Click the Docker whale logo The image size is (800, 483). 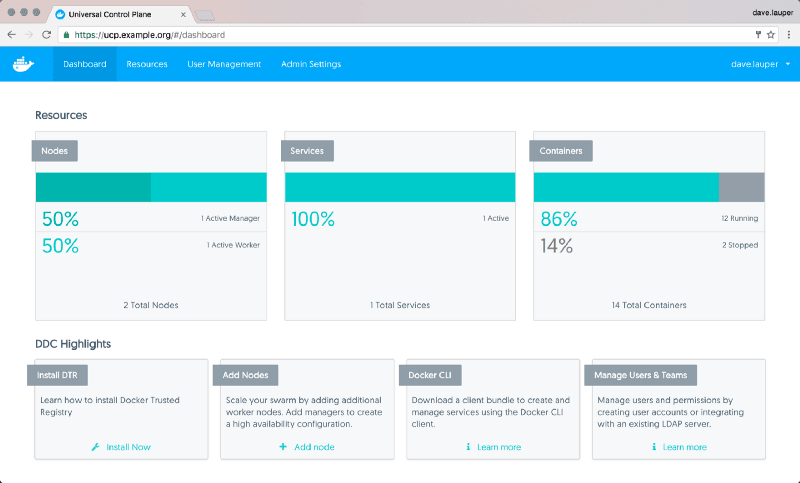22,64
